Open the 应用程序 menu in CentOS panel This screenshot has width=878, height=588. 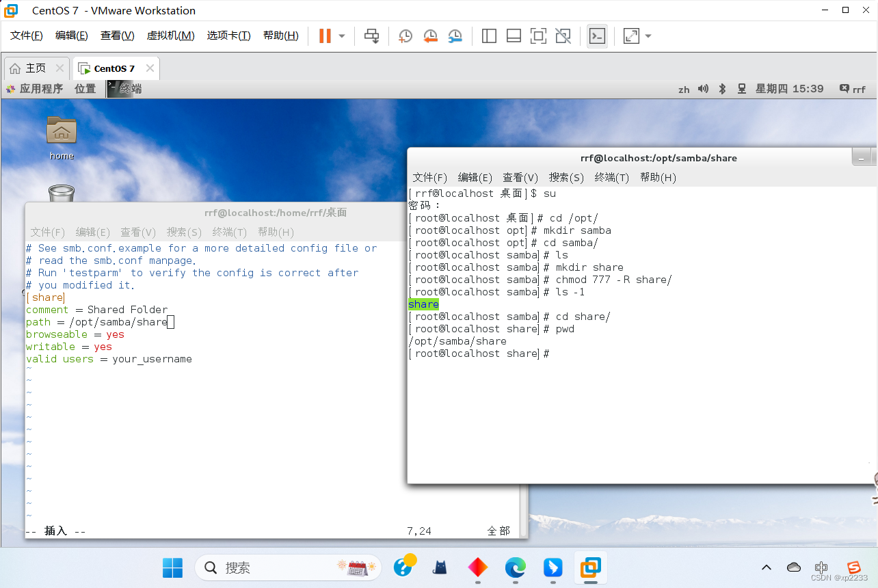(35, 89)
